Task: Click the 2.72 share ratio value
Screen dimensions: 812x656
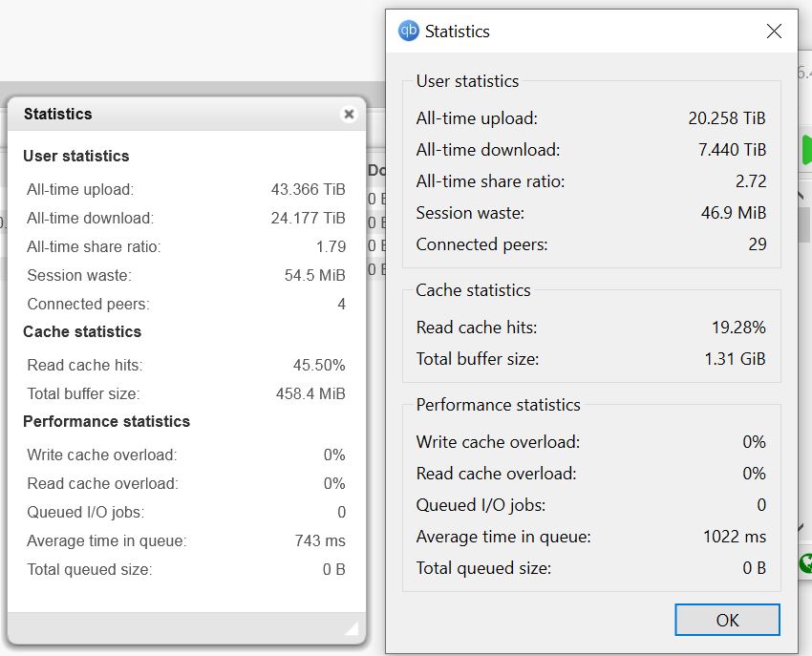Action: [751, 181]
